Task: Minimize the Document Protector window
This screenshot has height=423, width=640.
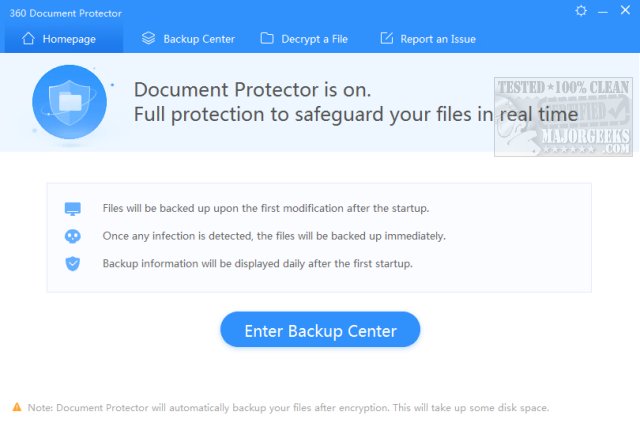Action: [x=603, y=11]
